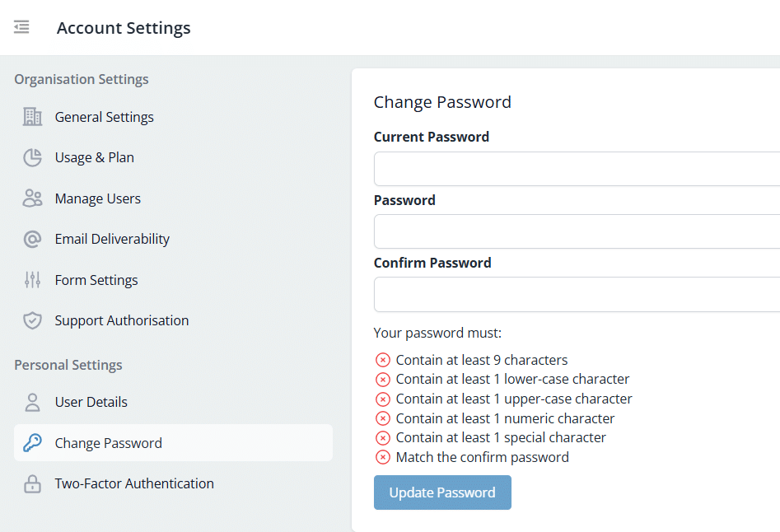This screenshot has height=532, width=780.
Task: Click the Two-Factor Authentication lock icon
Action: pos(32,483)
